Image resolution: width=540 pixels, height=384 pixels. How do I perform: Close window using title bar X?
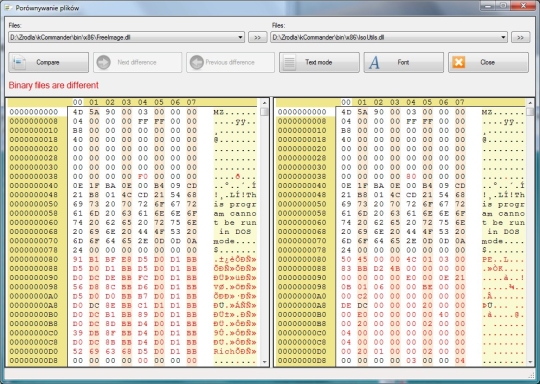tap(523, 6)
